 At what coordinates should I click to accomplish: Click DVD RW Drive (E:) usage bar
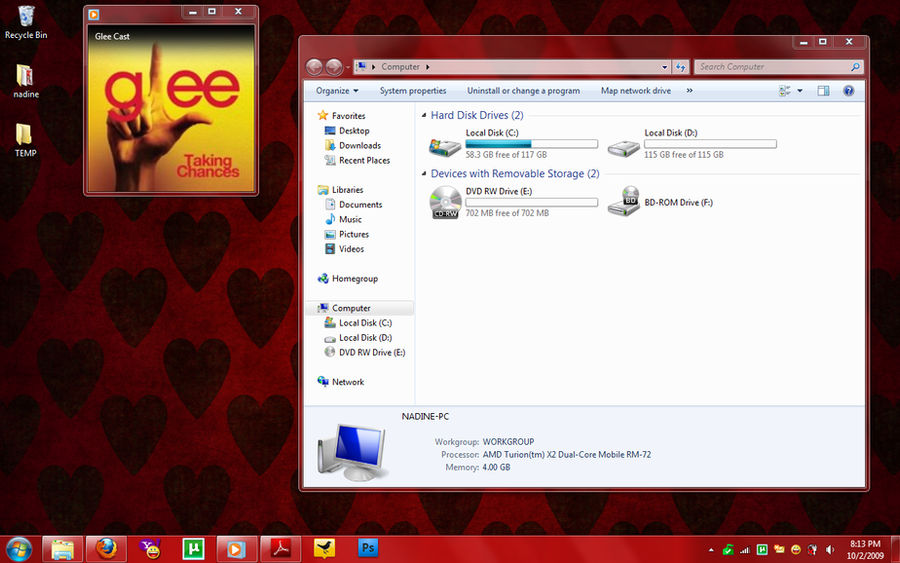click(532, 203)
